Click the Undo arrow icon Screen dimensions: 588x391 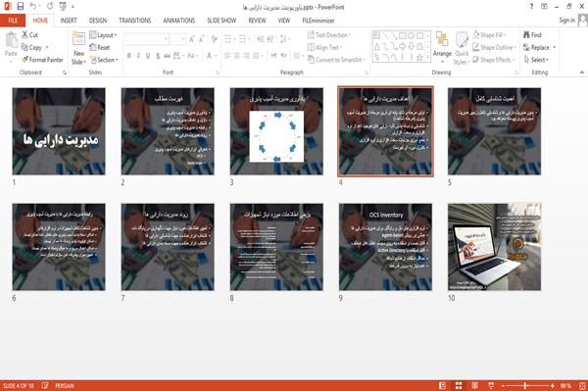point(33,6)
